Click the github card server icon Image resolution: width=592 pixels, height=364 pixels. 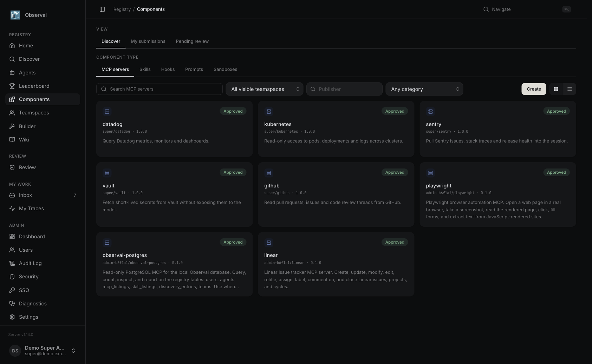click(269, 173)
